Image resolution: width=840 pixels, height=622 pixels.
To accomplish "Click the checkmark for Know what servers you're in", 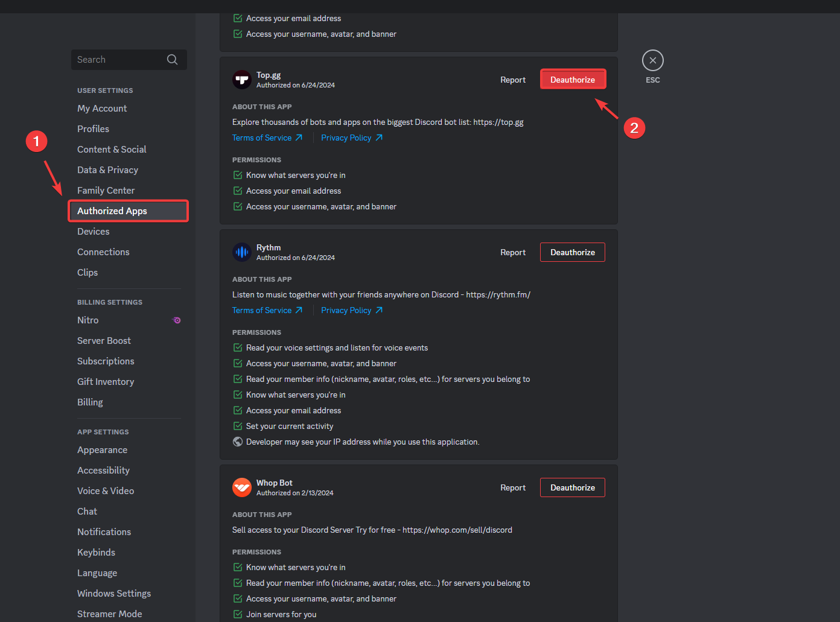I will pyautogui.click(x=237, y=174).
